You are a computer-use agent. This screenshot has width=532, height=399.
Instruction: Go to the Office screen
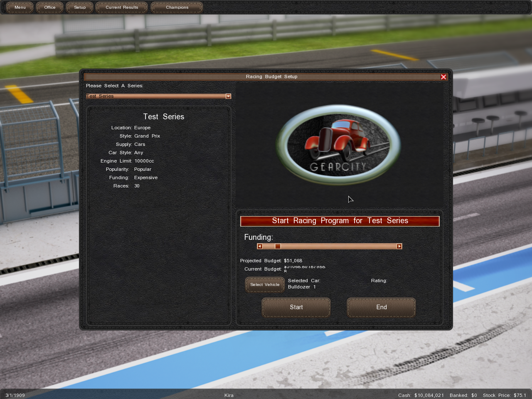[x=50, y=7]
